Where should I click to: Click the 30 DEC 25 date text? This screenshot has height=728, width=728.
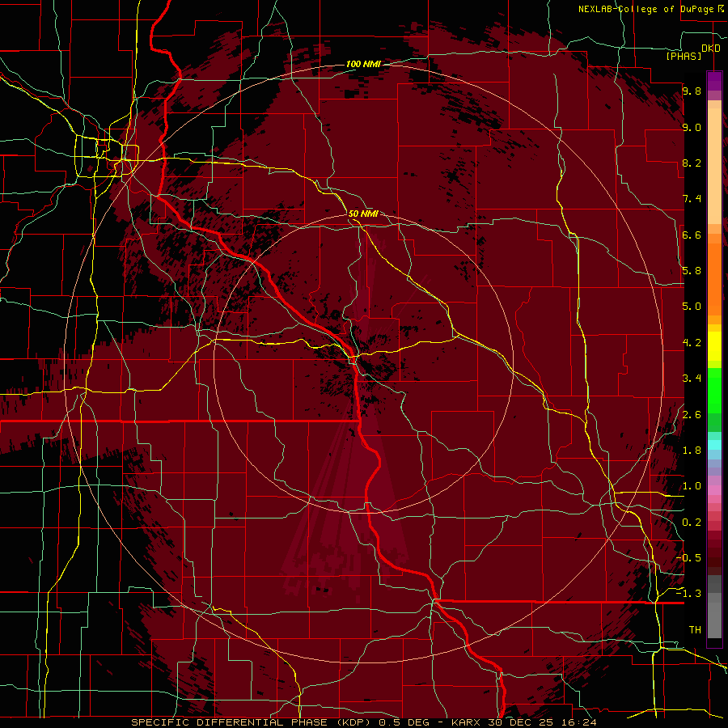(520, 722)
